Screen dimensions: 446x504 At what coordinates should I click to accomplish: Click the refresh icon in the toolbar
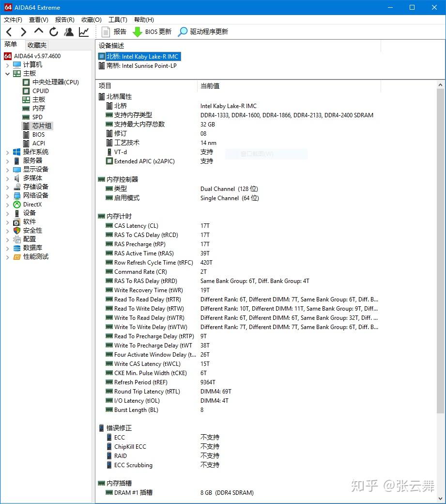53,31
